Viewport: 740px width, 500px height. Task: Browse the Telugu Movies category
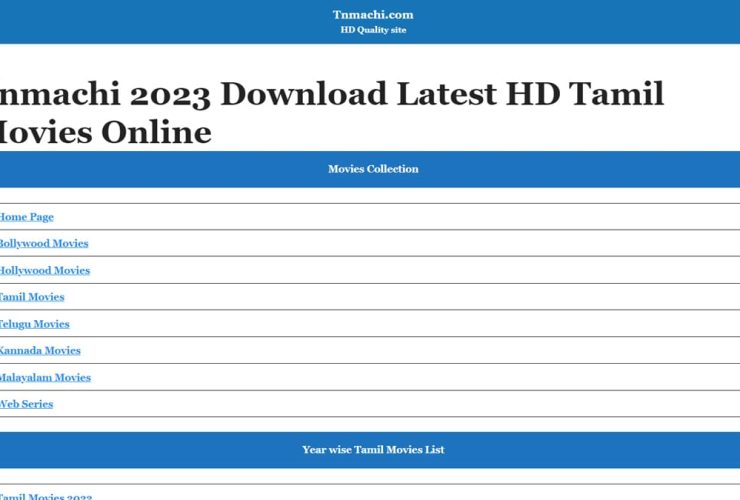35,324
